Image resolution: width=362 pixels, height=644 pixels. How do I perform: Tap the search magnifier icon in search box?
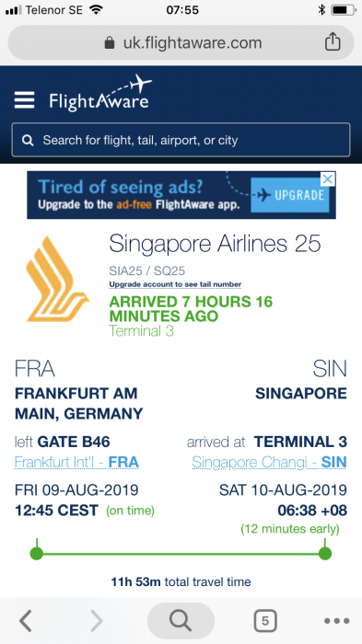pyautogui.click(x=28, y=141)
